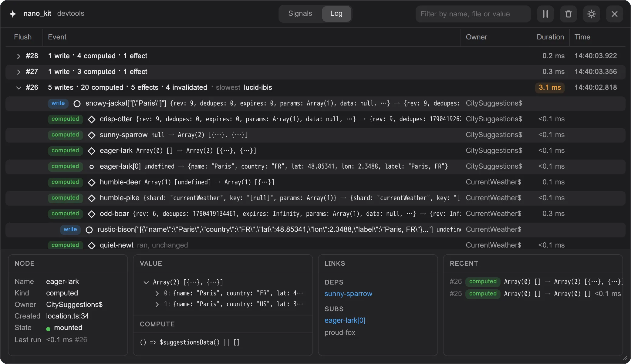This screenshot has width=631, height=364.
Task: Click the Event column header
Action: (57, 37)
